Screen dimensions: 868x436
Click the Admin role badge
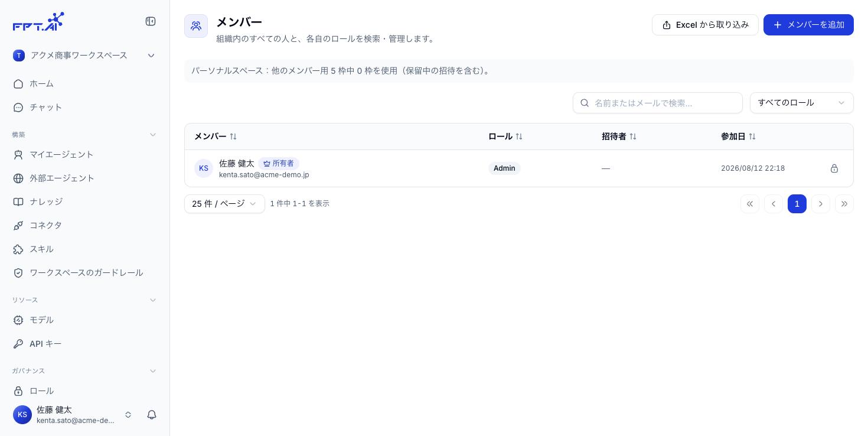click(x=504, y=168)
